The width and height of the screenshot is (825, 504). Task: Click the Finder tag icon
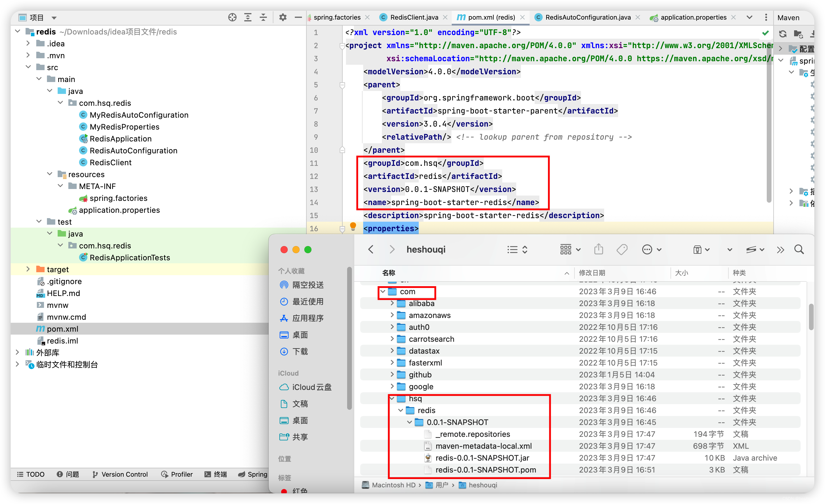click(622, 250)
